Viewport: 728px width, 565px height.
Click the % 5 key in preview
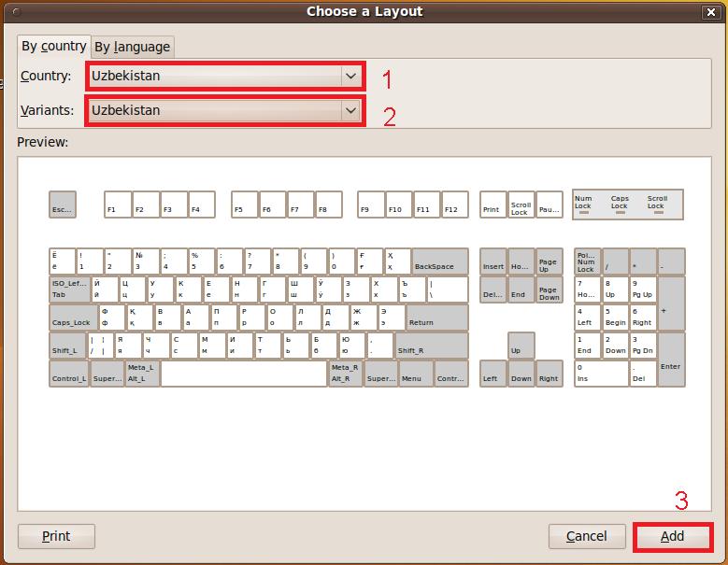[202, 261]
